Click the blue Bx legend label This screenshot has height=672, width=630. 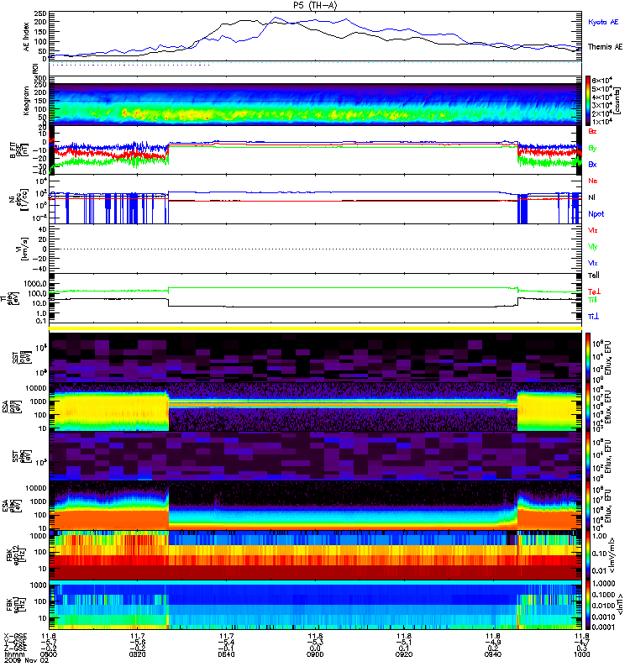(592, 164)
